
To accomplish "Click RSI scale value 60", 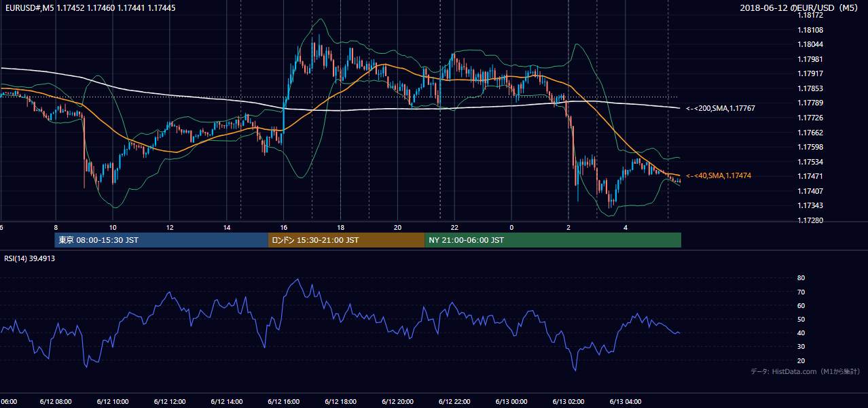I will [x=801, y=305].
